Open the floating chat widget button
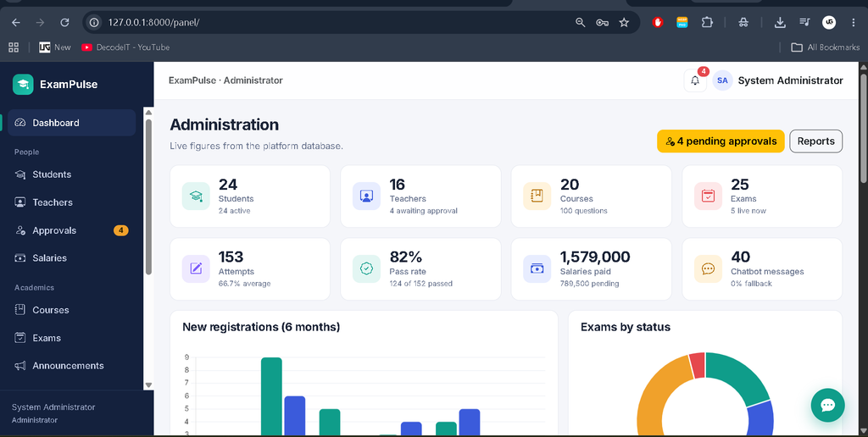 pos(827,406)
